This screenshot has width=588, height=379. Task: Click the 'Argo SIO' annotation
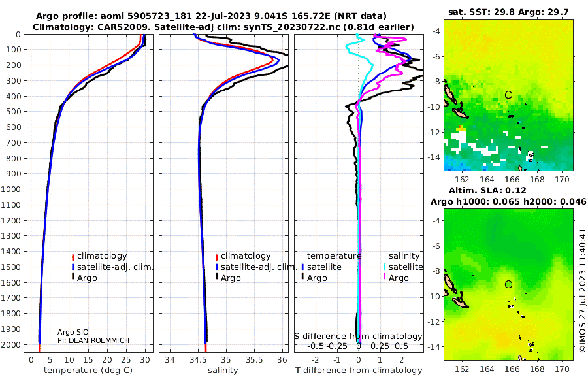point(73,332)
